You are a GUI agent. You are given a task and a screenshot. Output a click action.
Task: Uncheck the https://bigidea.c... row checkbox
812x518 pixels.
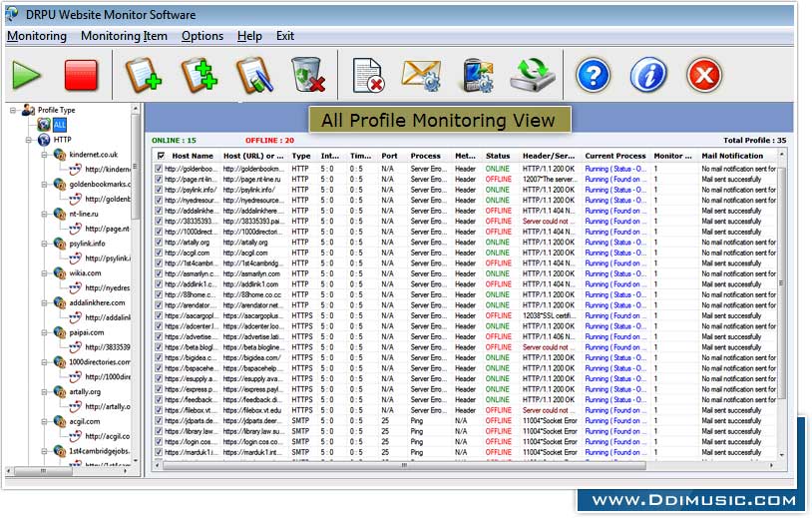point(159,357)
